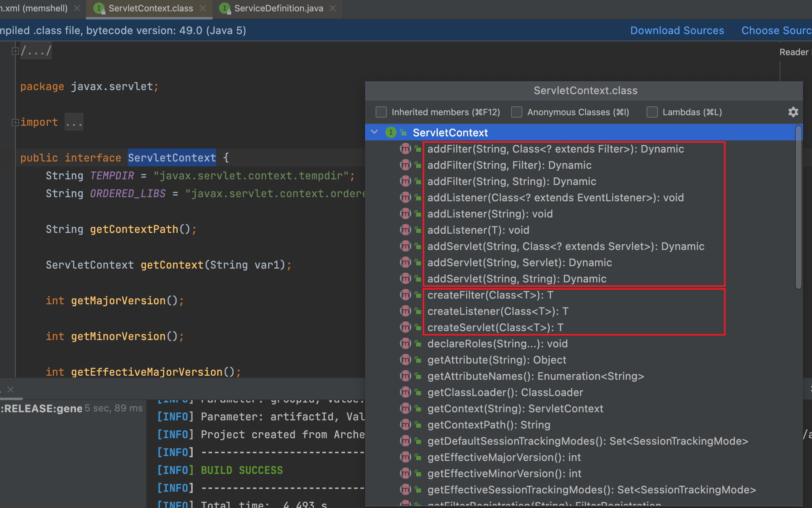The height and width of the screenshot is (508, 812).
Task: Click package javax.servlet declaration
Action: pyautogui.click(x=89, y=86)
